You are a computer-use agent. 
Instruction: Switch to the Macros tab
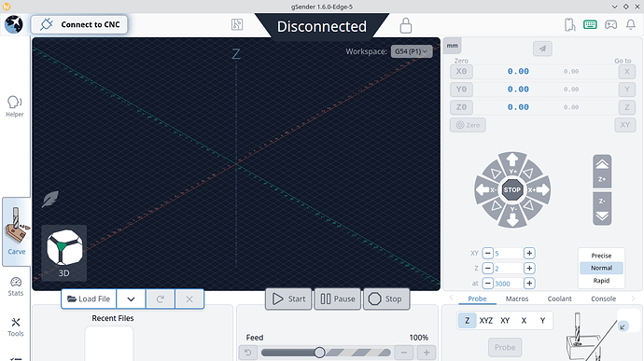(517, 299)
